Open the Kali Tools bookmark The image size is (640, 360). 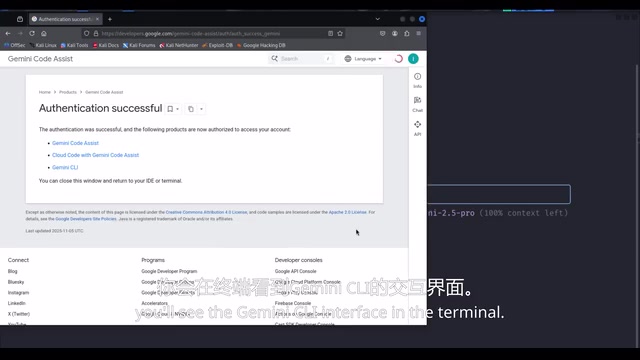click(x=74, y=45)
